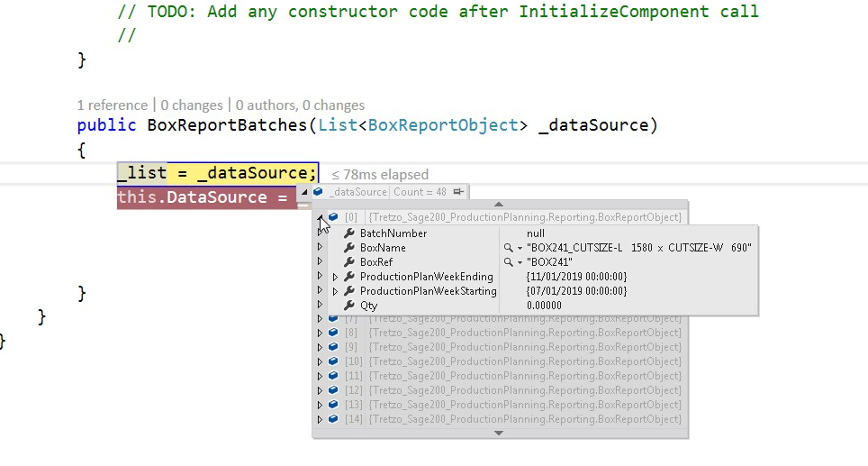Expand the ProductionPlanWeekStarting property
This screenshot has width=868, height=466.
point(335,291)
